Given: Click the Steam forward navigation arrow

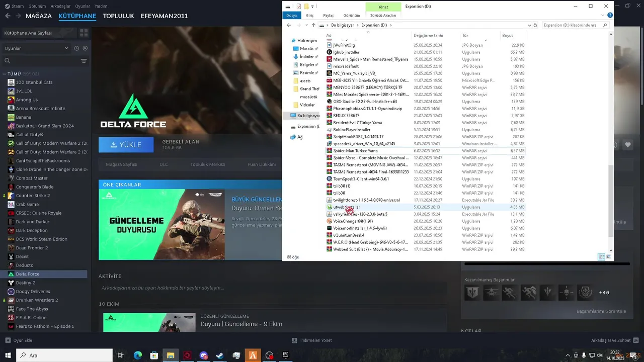Looking at the screenshot, I should tap(19, 16).
